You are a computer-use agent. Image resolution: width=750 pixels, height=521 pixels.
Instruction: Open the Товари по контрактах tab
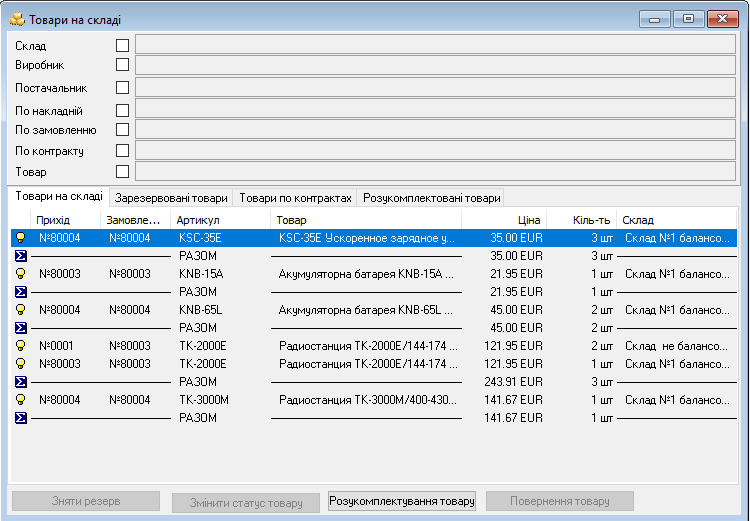[295, 198]
